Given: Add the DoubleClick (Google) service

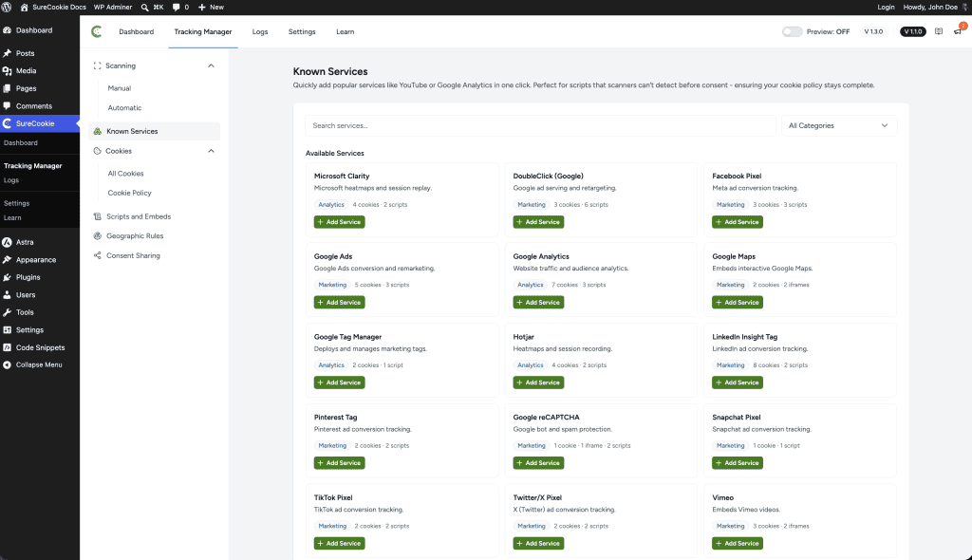Looking at the screenshot, I should 539,222.
